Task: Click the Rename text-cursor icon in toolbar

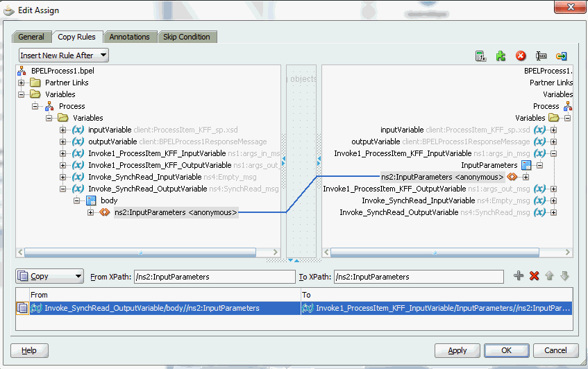Action: coord(541,56)
